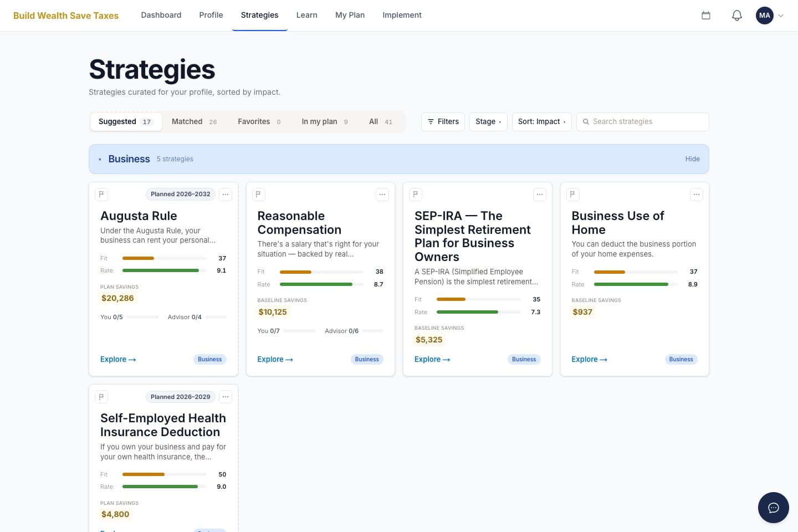
Task: Click $937 baseline savings value
Action: tap(582, 312)
